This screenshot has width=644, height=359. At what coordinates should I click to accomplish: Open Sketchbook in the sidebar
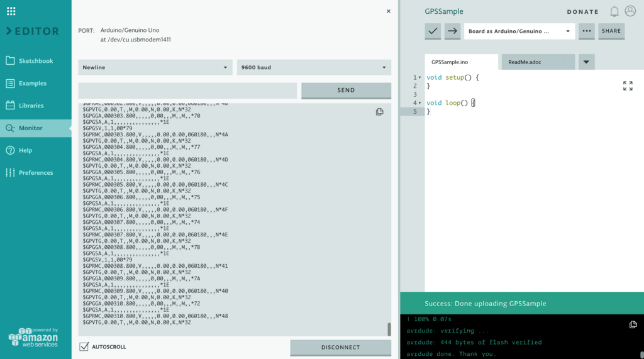click(x=36, y=61)
